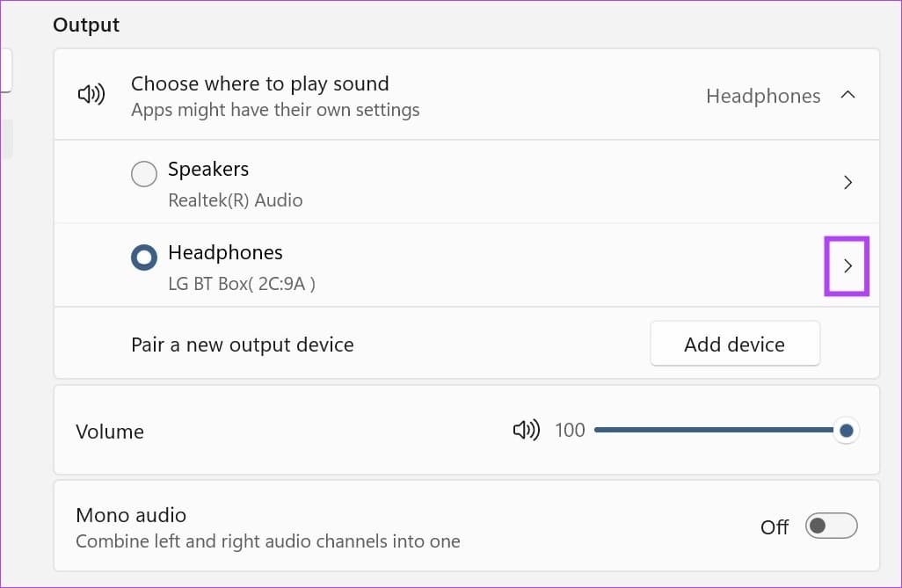Viewport: 902px width, 588px height.
Task: Mute sound with the Volume speaker icon
Action: click(526, 431)
